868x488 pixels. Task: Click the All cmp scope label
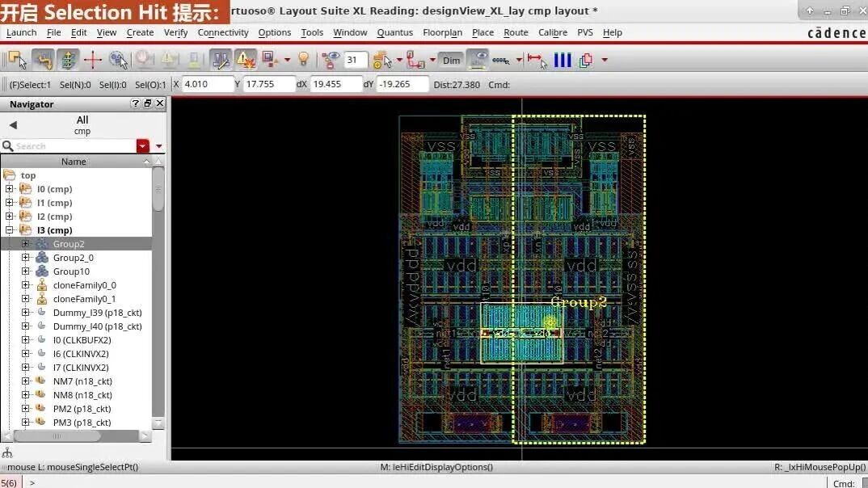point(82,125)
